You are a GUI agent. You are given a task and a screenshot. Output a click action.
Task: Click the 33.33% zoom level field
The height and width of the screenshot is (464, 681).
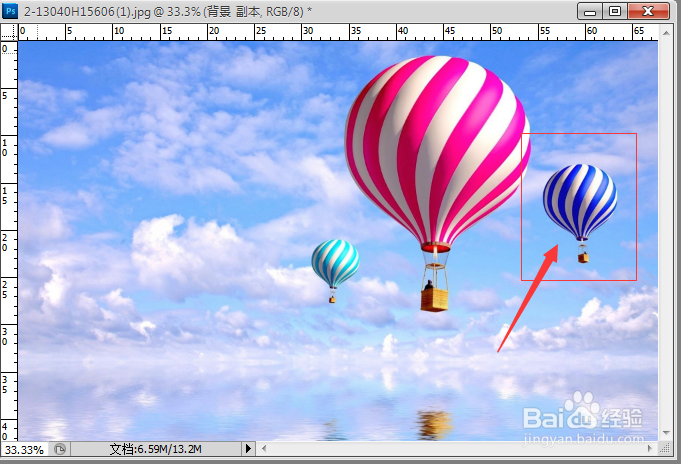[24, 450]
